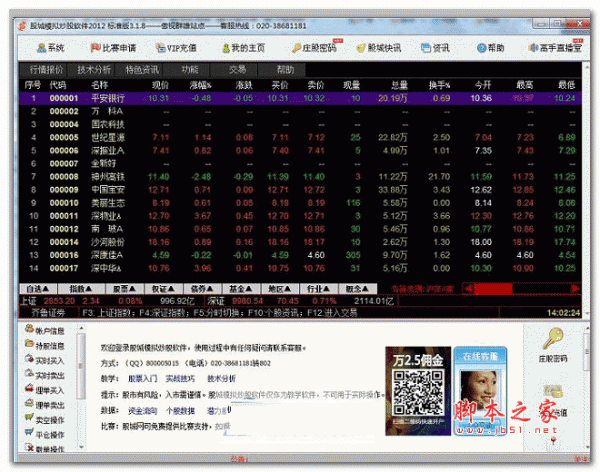Open the 特色资讯 menu
Viewport: 600px width, 472px height.
142,70
